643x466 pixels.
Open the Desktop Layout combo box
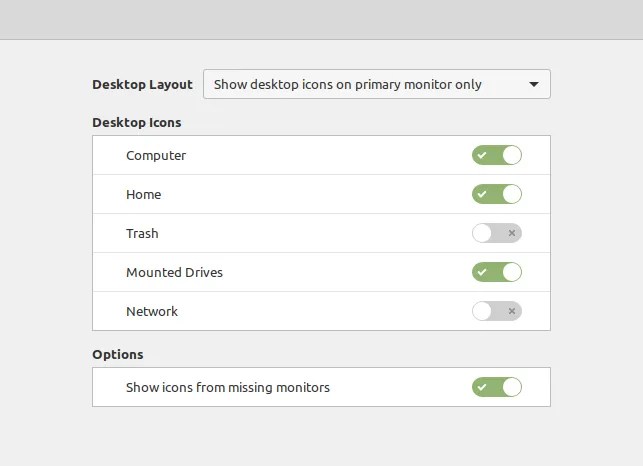[x=377, y=84]
